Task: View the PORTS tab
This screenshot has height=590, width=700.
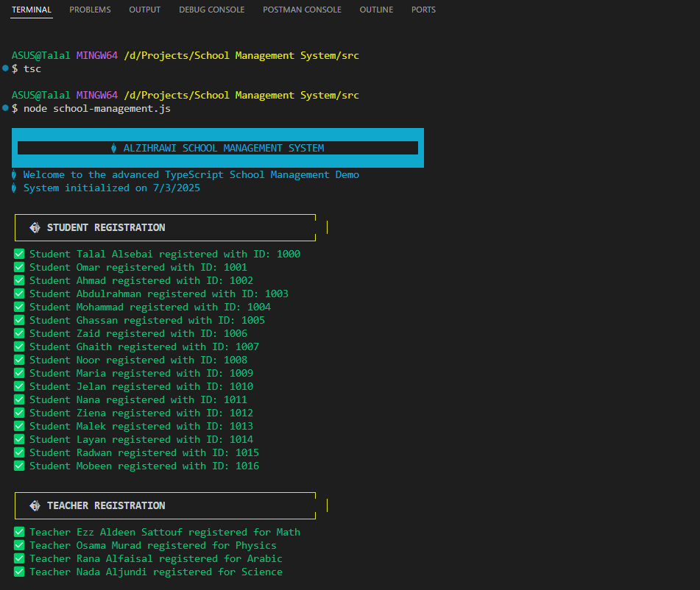Action: coord(423,10)
